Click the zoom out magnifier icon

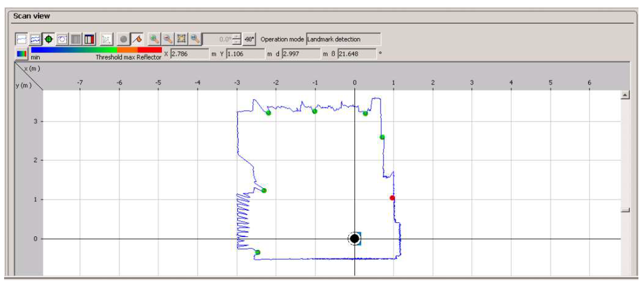click(168, 39)
